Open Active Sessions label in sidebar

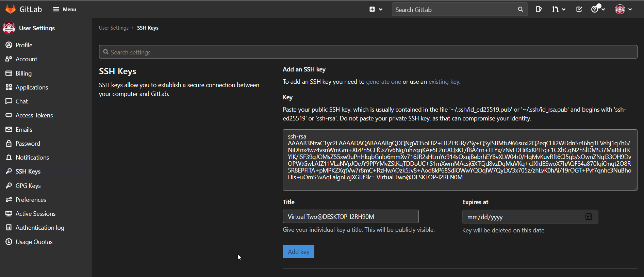pyautogui.click(x=35, y=213)
